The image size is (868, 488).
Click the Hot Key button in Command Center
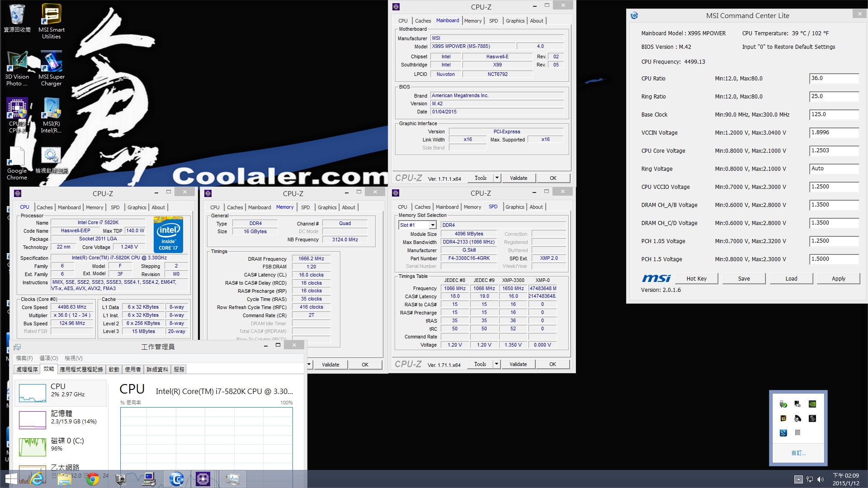click(x=696, y=278)
